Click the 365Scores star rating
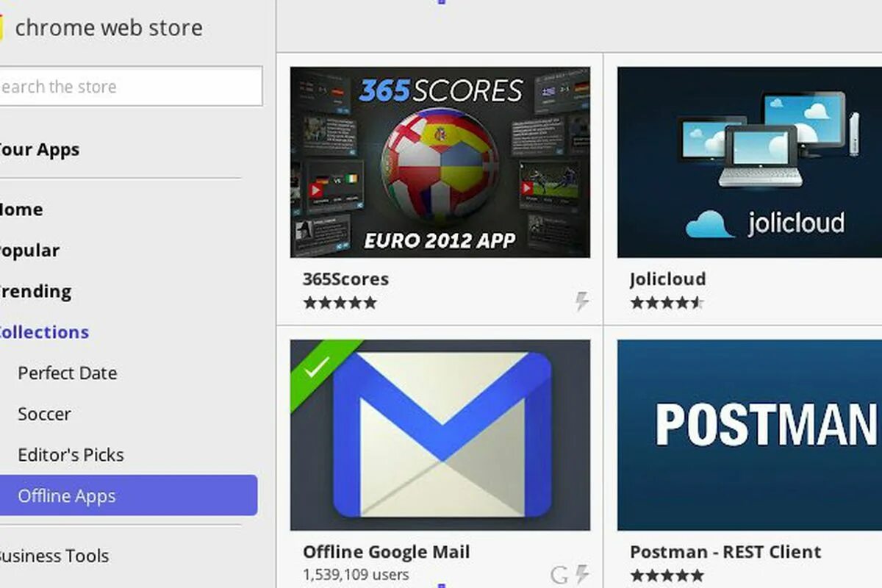882x588 pixels. point(340,302)
